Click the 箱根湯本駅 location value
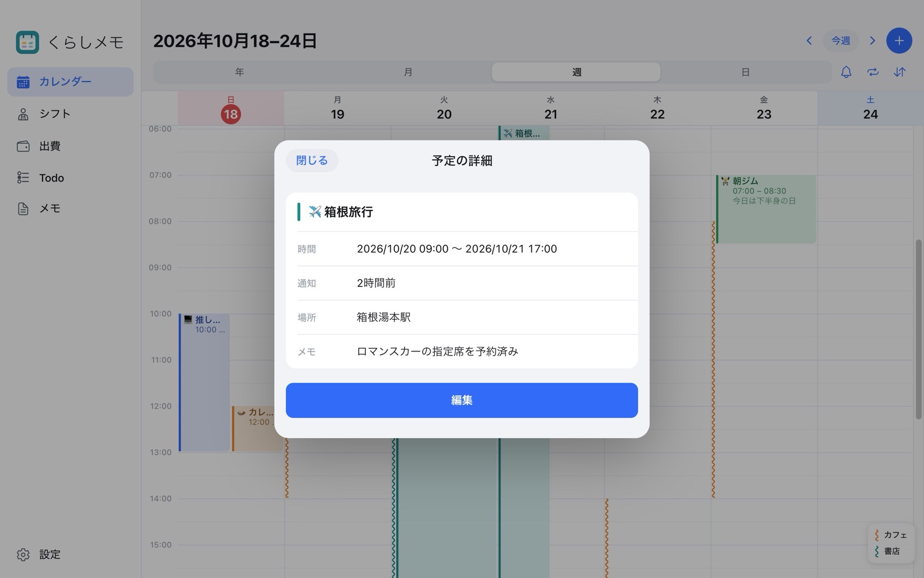Viewport: 924px width, 578px height. [383, 317]
